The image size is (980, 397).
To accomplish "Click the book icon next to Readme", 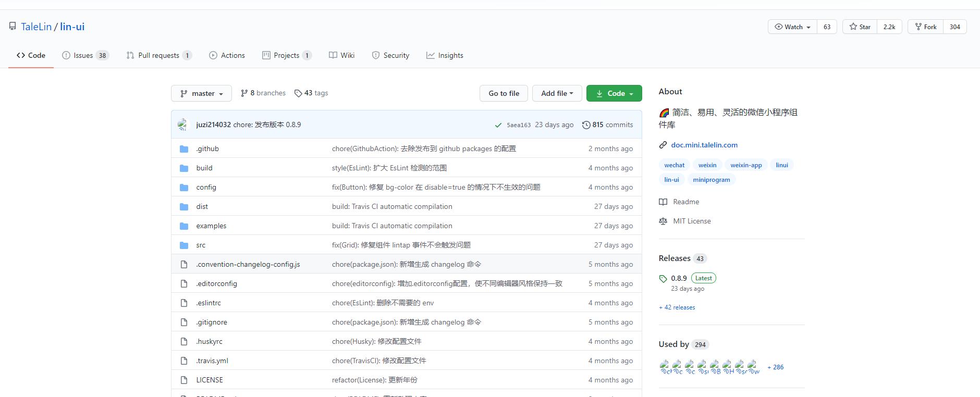I will coord(663,202).
